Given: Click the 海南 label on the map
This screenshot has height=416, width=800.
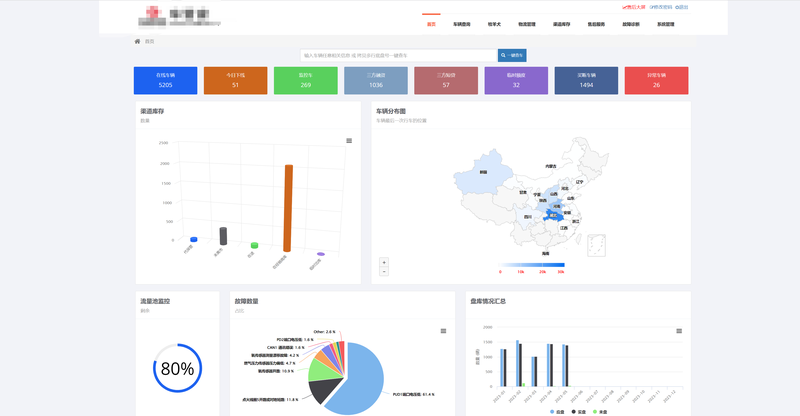Looking at the screenshot, I should [x=545, y=253].
